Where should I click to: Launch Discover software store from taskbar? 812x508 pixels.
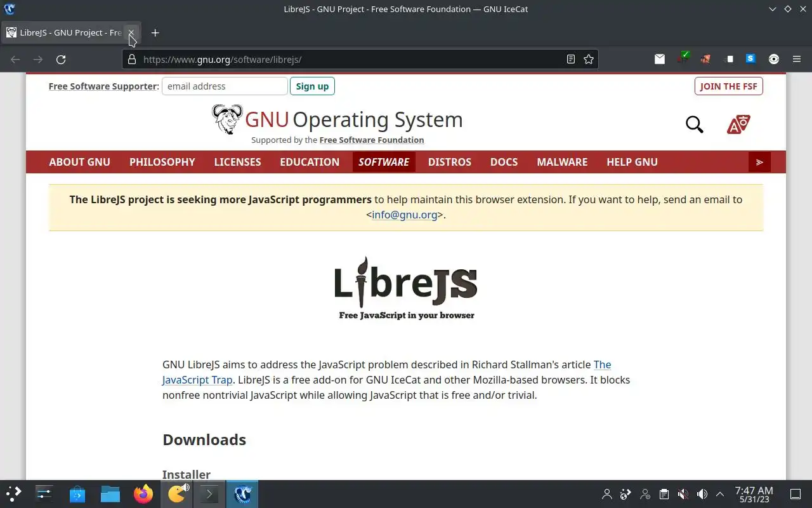tap(77, 493)
